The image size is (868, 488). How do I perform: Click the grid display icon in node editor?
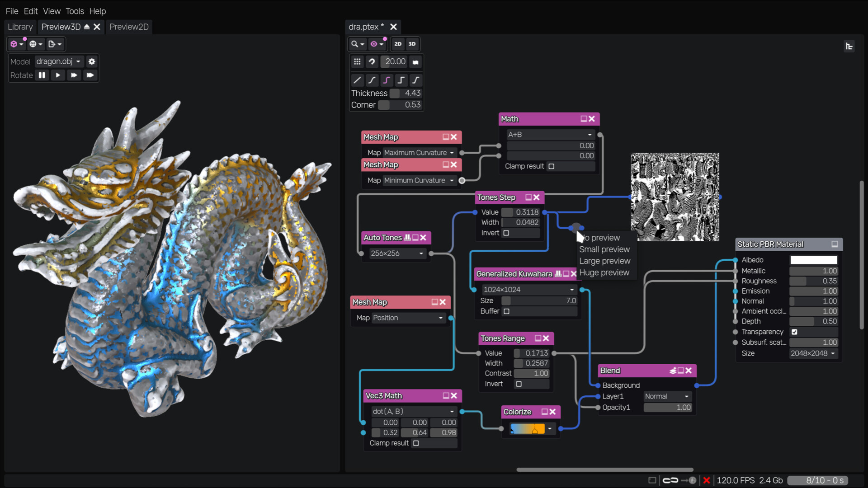pos(358,61)
